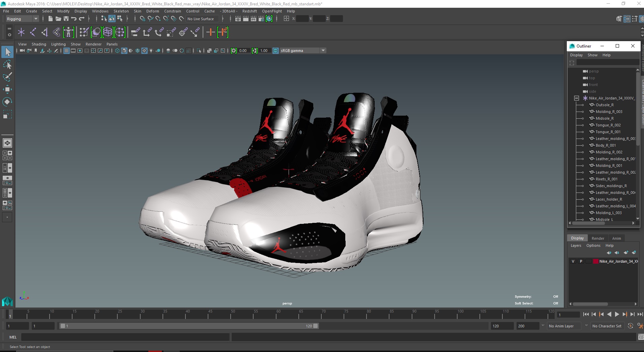This screenshot has height=352, width=644.
Task: Click the Parent constraint shelf icon
Action: click(135, 32)
